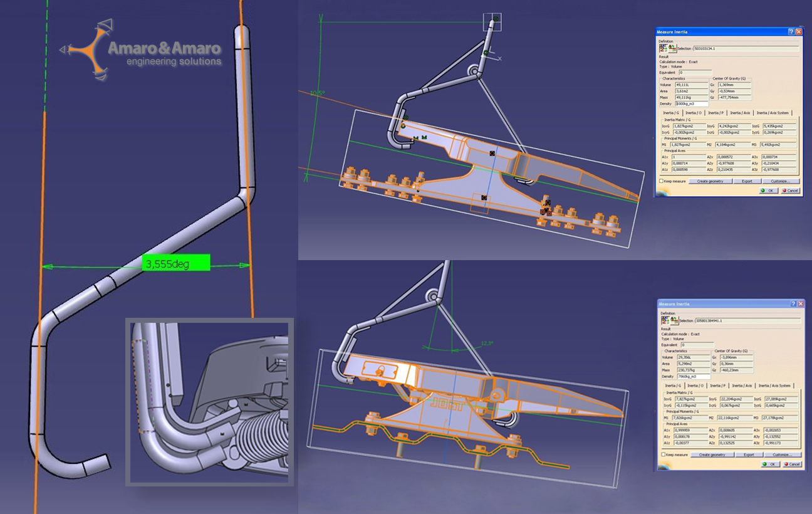Click Measure Inertia 3D icon in lower dialog

[x=665, y=320]
